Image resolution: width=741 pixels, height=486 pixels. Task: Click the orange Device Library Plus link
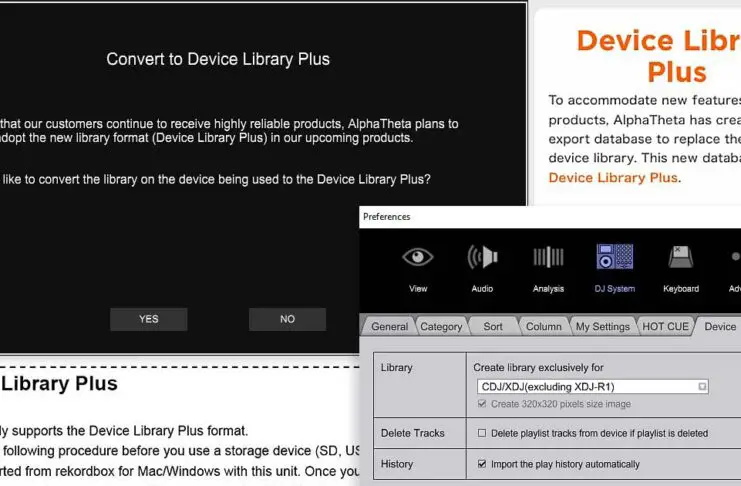(x=613, y=178)
